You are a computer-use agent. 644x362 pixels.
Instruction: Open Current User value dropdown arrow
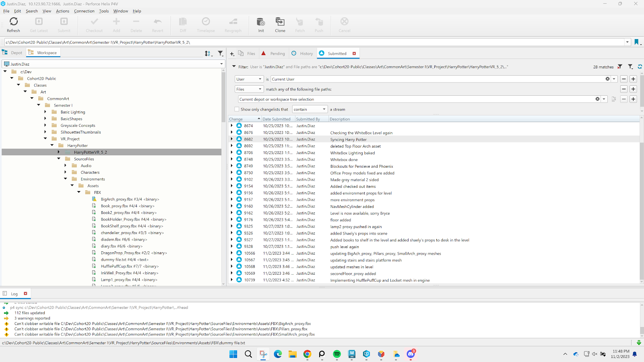pos(614,79)
